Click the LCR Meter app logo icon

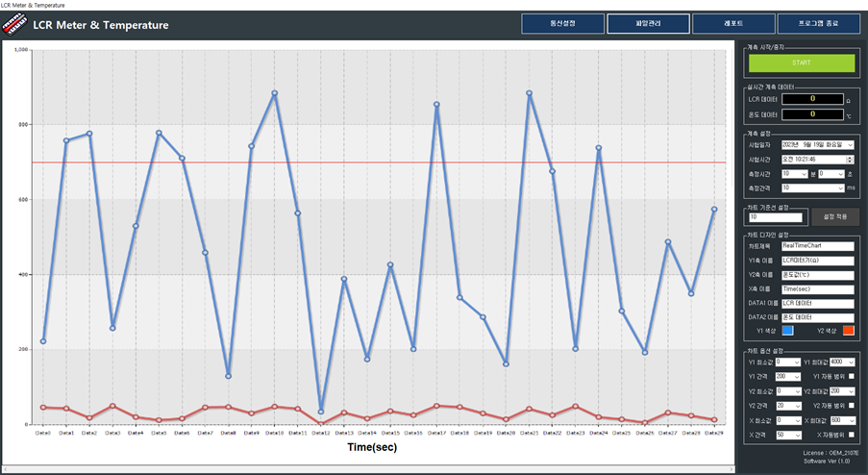[14, 24]
